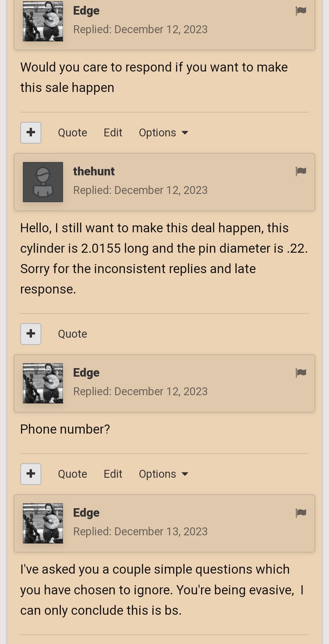
Task: Quote thehunt's cylinder measurements reply
Action: 73,334
